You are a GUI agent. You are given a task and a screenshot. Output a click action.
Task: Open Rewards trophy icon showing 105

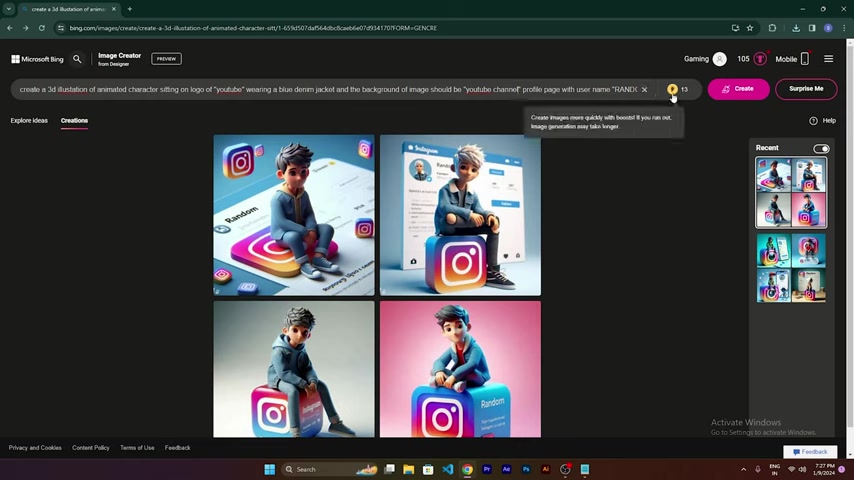pos(760,59)
